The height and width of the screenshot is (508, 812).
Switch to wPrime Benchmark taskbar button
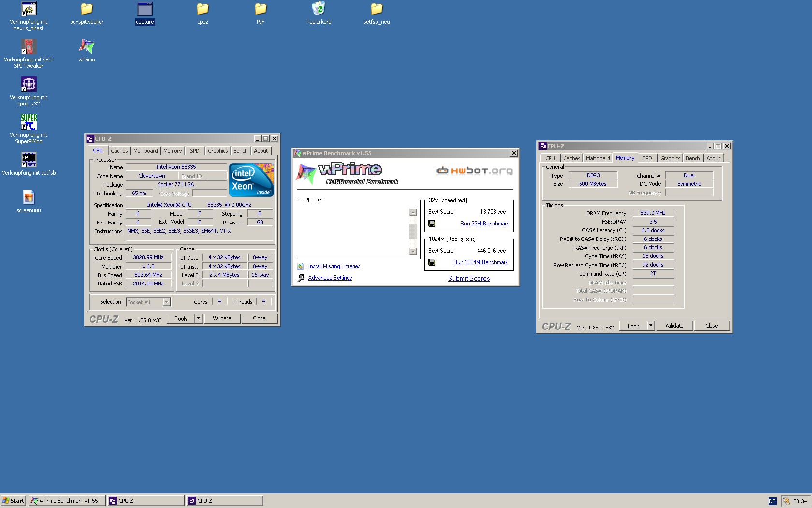[x=67, y=501]
